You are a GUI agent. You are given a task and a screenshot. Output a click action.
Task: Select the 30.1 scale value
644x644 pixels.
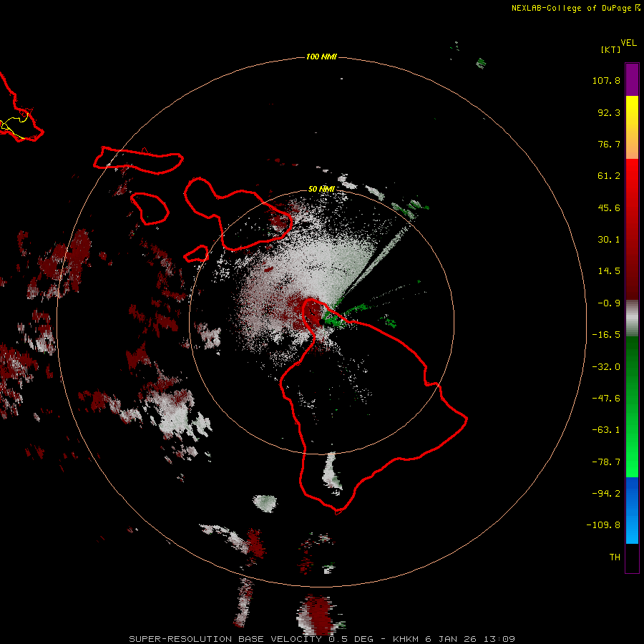pyautogui.click(x=609, y=240)
